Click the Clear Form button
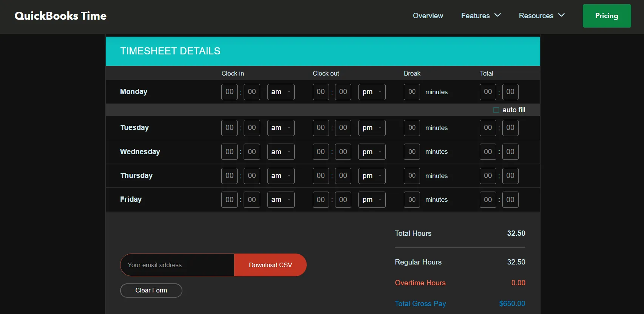This screenshot has width=644, height=314. pos(151,291)
